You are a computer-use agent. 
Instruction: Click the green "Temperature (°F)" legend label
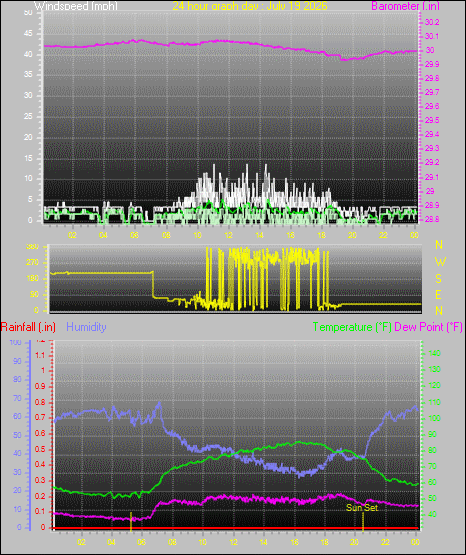[x=352, y=327]
